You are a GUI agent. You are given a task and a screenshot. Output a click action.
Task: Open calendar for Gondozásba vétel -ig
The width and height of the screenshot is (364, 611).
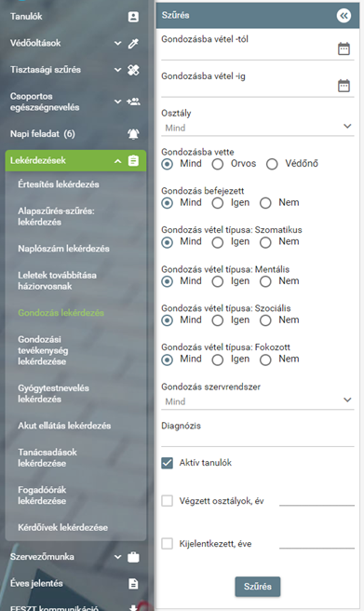pos(344,86)
